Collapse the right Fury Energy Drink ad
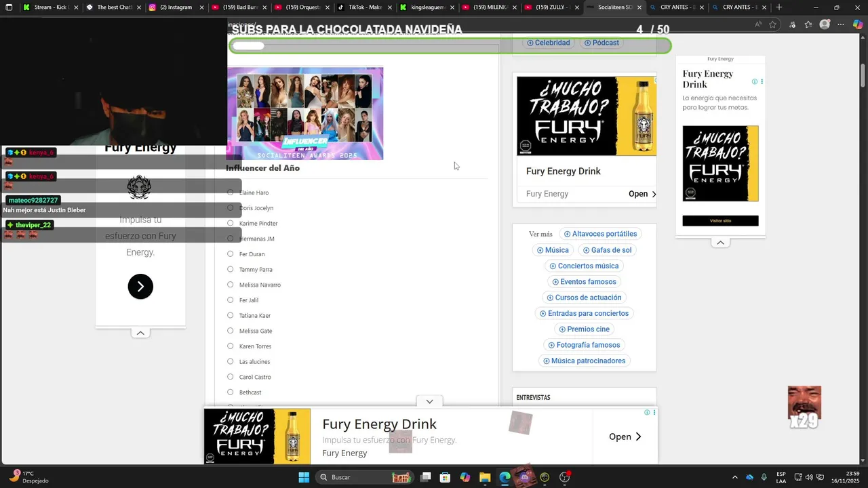The height and width of the screenshot is (488, 868). (720, 243)
